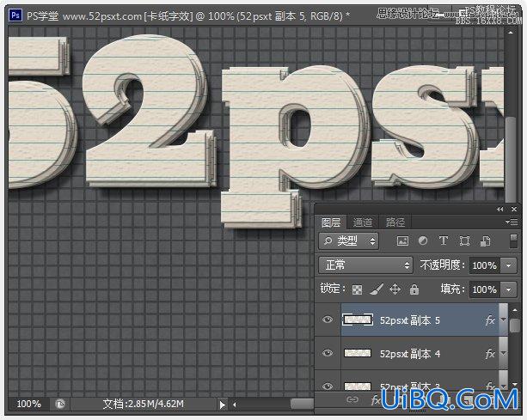Collapse the layers panel with double arrows

coord(500,210)
